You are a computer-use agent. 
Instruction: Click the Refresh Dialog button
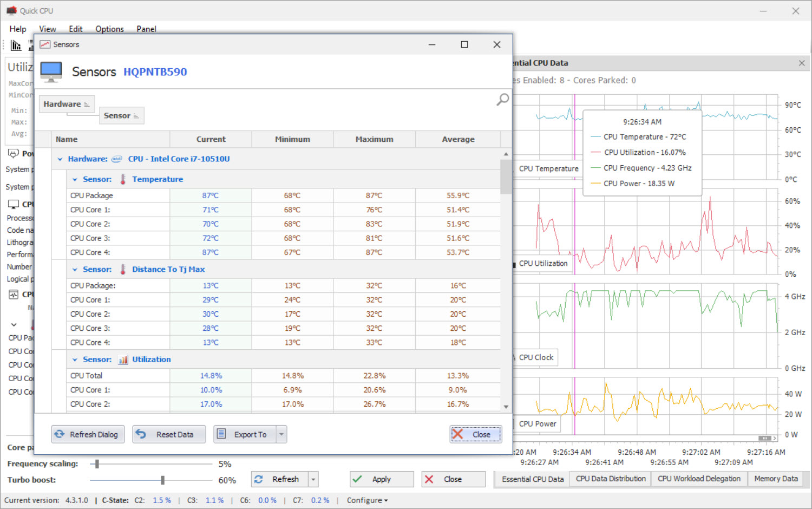tap(88, 434)
